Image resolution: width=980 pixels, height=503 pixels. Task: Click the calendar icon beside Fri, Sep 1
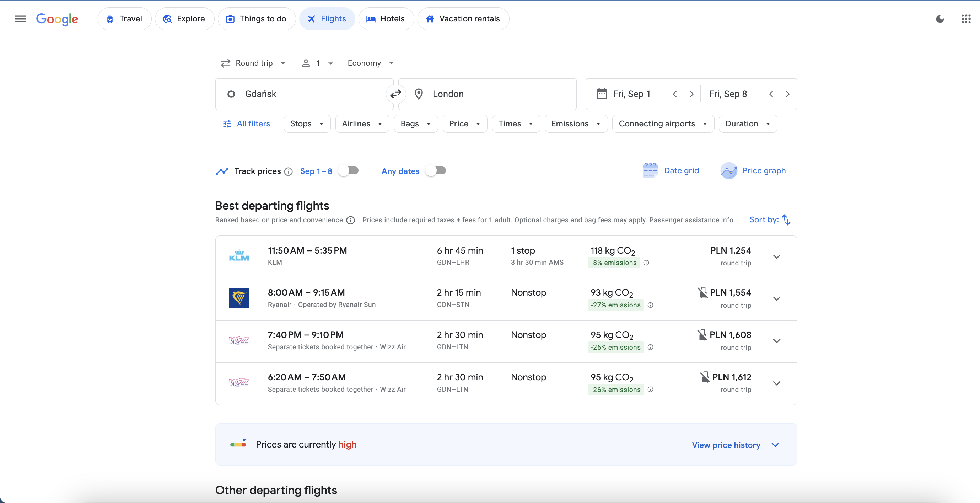click(x=602, y=94)
